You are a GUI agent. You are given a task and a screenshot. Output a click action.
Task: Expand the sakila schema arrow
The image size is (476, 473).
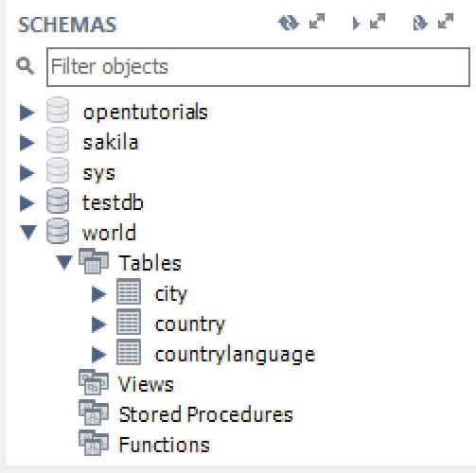[26, 143]
